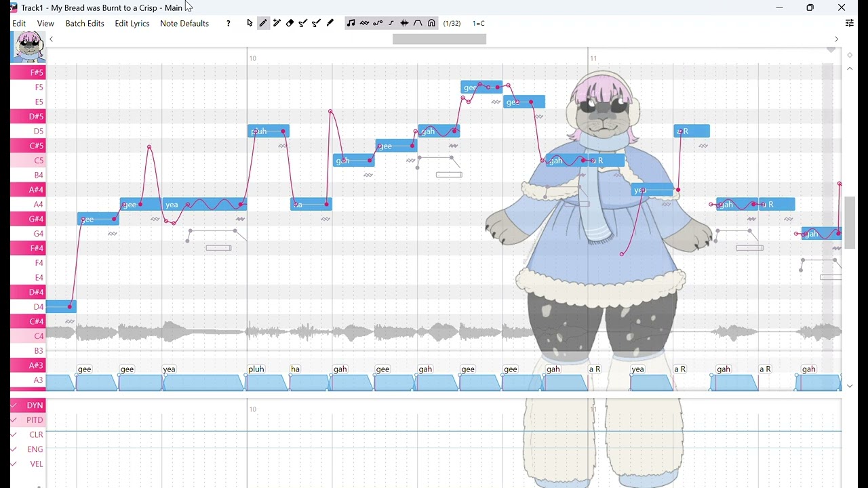The width and height of the screenshot is (868, 488).
Task: Click the F#5 piano key
Action: (28, 73)
